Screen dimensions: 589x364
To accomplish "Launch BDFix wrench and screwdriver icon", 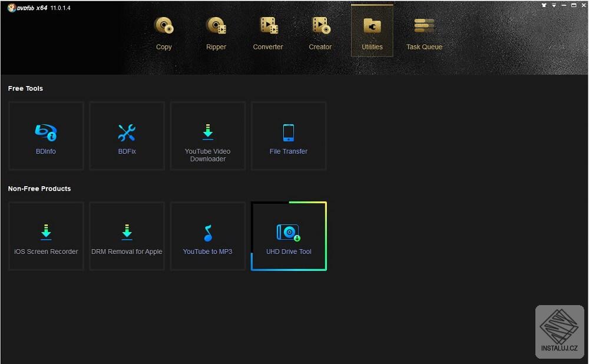I will point(127,133).
